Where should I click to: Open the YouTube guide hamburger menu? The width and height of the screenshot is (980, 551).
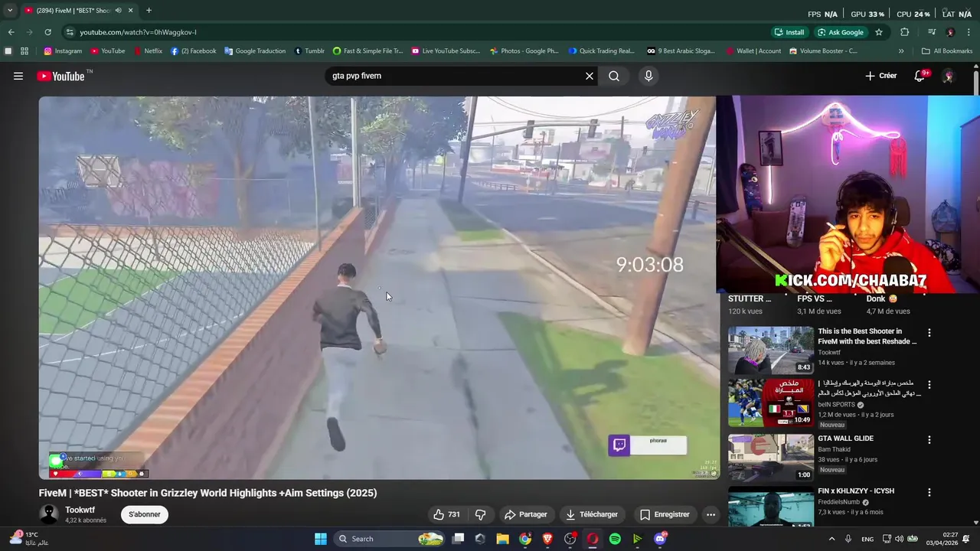pos(18,76)
